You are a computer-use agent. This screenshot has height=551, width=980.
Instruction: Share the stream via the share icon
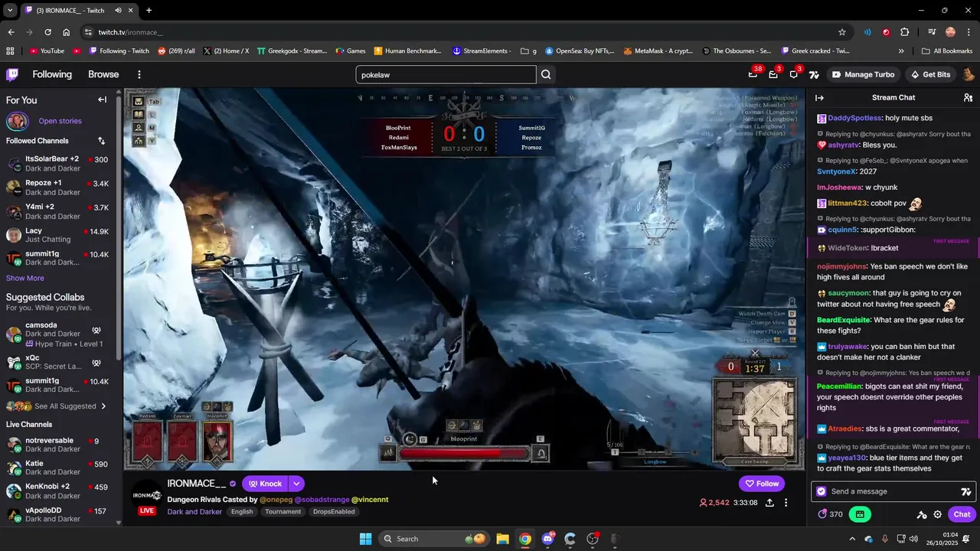coord(769,503)
